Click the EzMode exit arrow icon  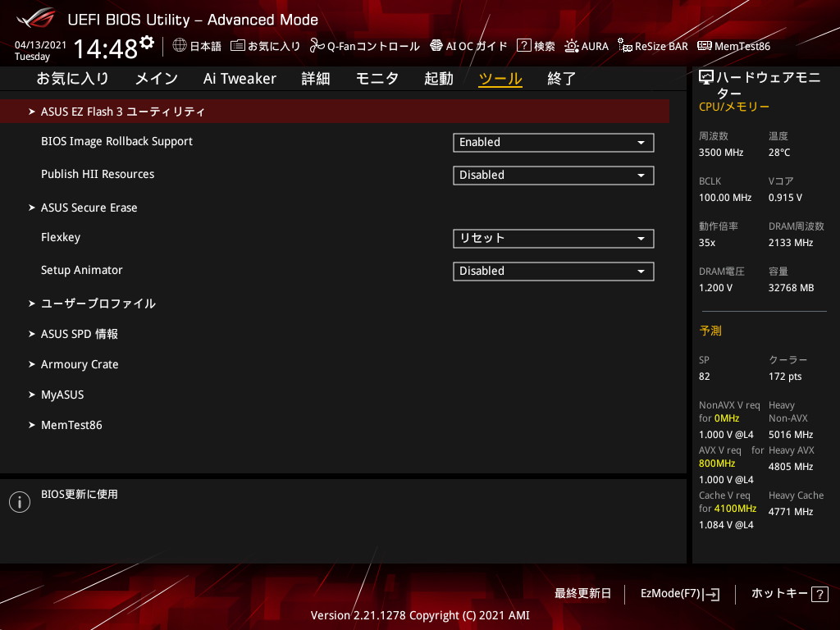pyautogui.click(x=712, y=594)
